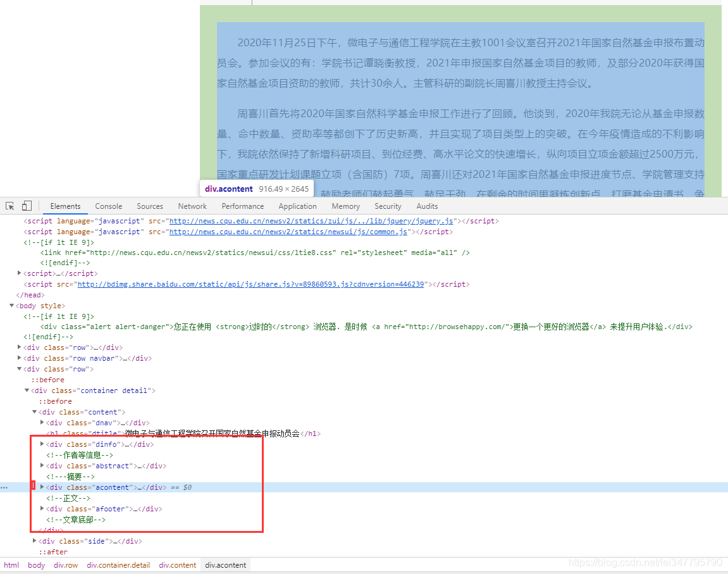Select the 作者等信息 comment line

pos(80,455)
